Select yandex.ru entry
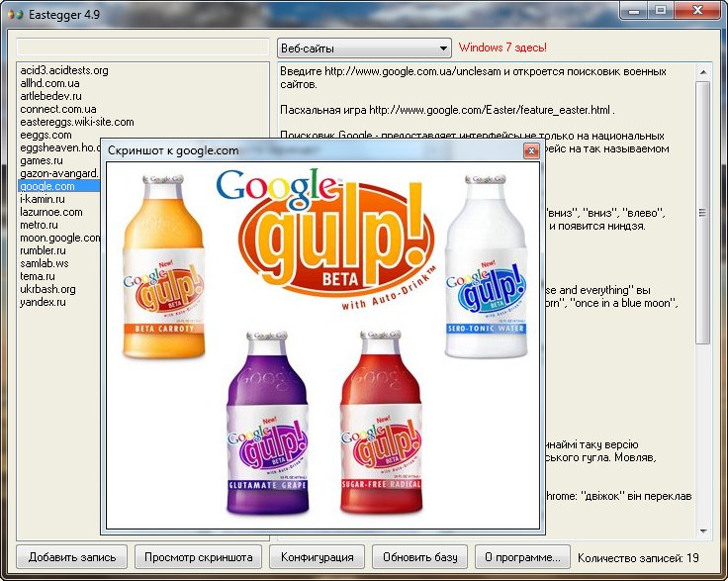Viewport: 728px width, 581px height. coord(43,302)
